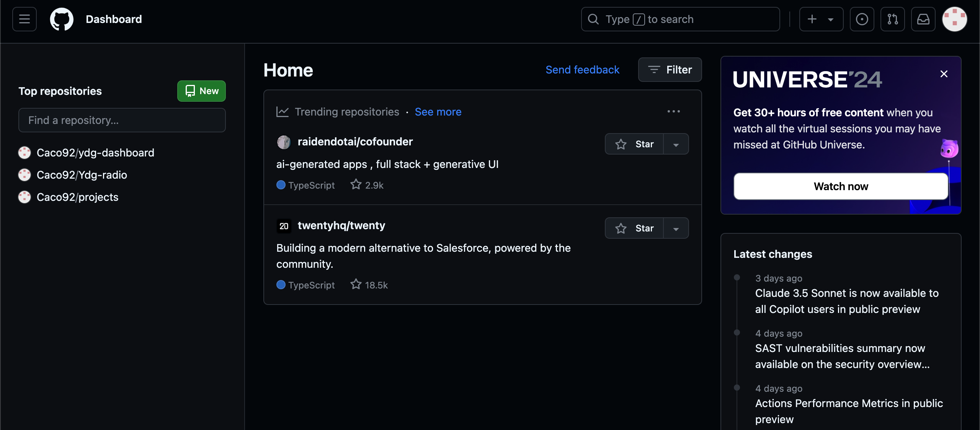Click the search magnifier icon
This screenshot has height=430, width=980.
pos(593,19)
